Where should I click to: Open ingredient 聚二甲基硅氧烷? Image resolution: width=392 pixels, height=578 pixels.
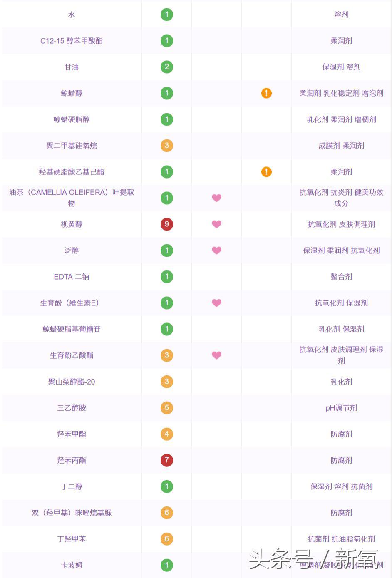coord(72,146)
